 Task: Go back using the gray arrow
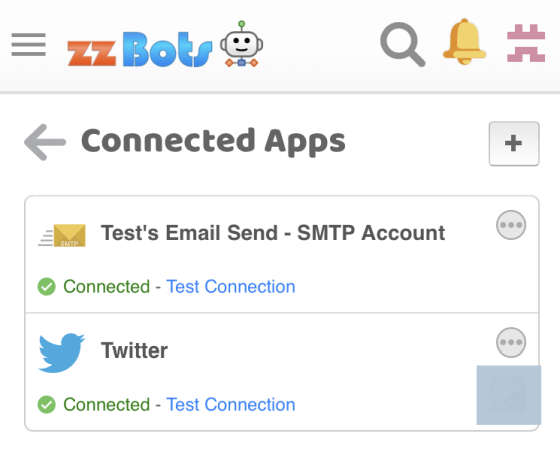tap(45, 142)
